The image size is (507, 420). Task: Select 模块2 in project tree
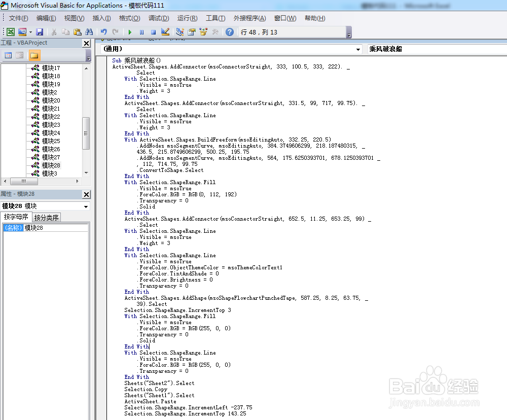(50, 92)
